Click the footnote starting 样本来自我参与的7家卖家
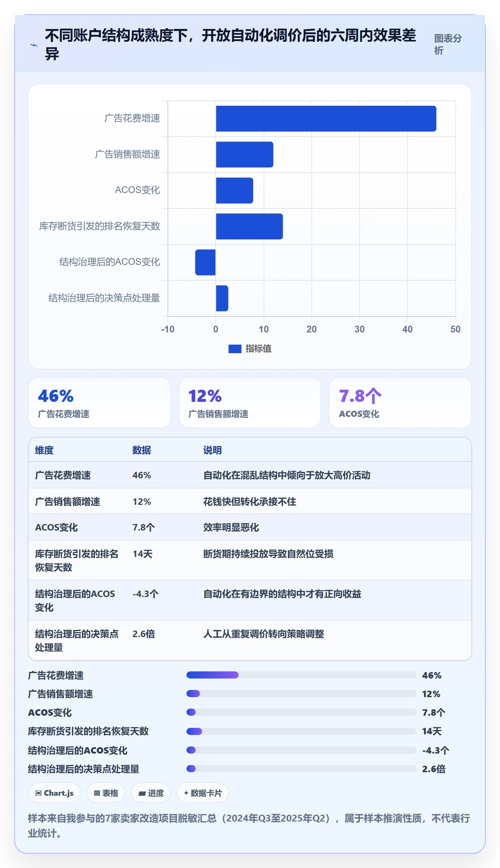 tap(249, 826)
